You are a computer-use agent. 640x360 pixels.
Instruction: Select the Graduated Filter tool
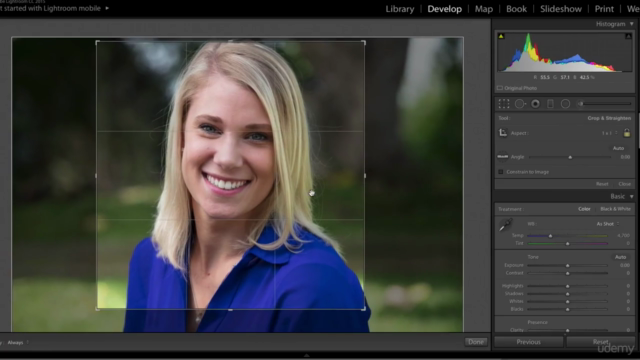(x=550, y=104)
